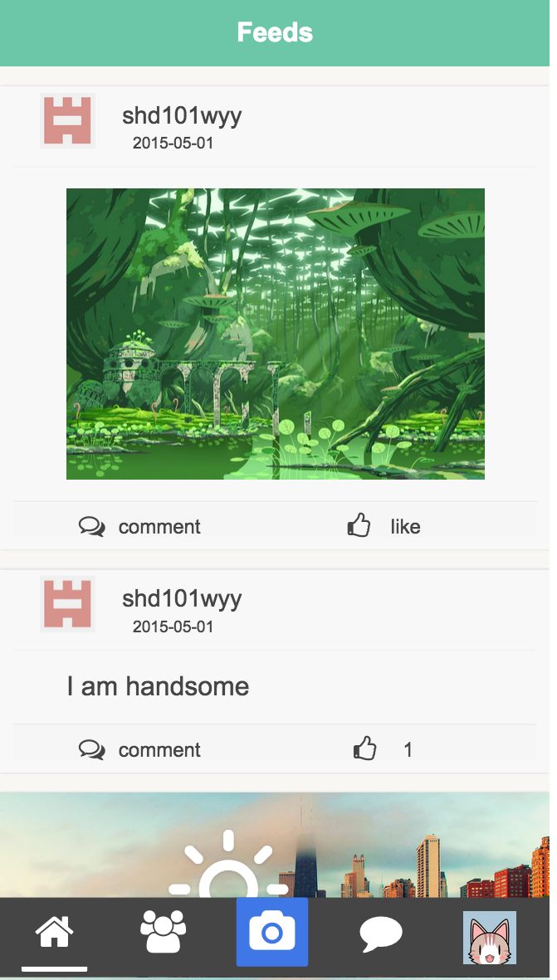Open the chat bubble messages icon
The image size is (557, 980).
point(381,934)
